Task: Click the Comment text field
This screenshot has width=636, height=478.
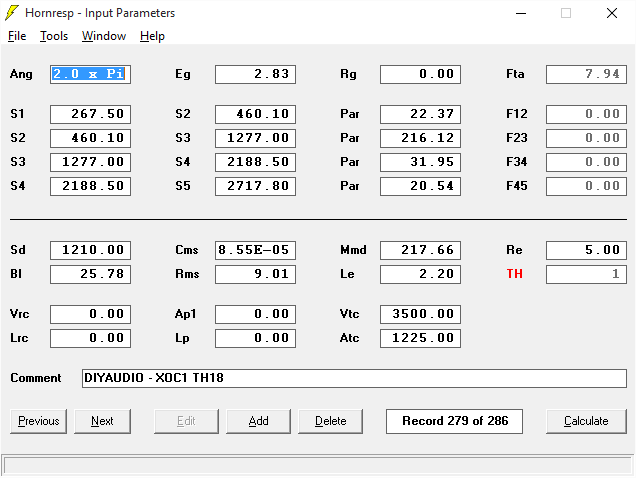Action: 354,378
